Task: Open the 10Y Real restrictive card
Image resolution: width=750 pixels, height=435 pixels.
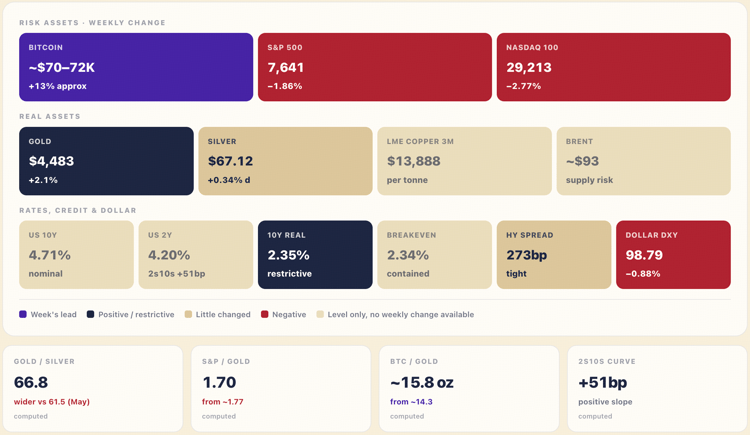Action: tap(315, 255)
